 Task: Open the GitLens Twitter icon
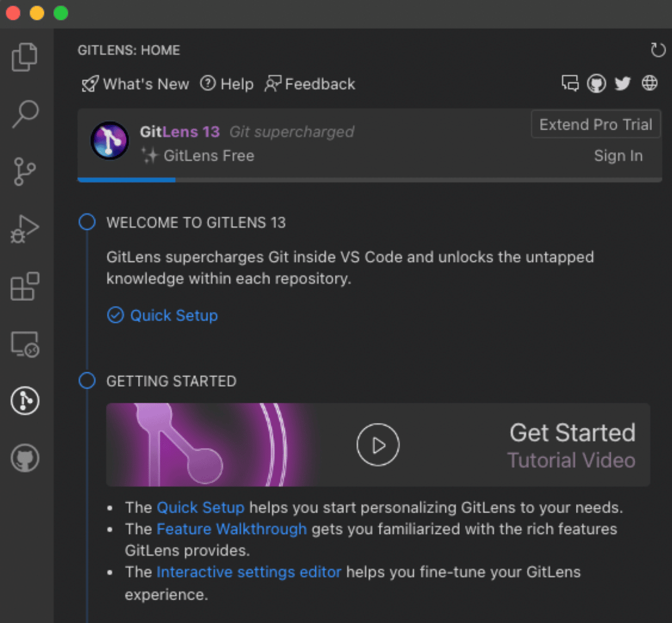(622, 83)
